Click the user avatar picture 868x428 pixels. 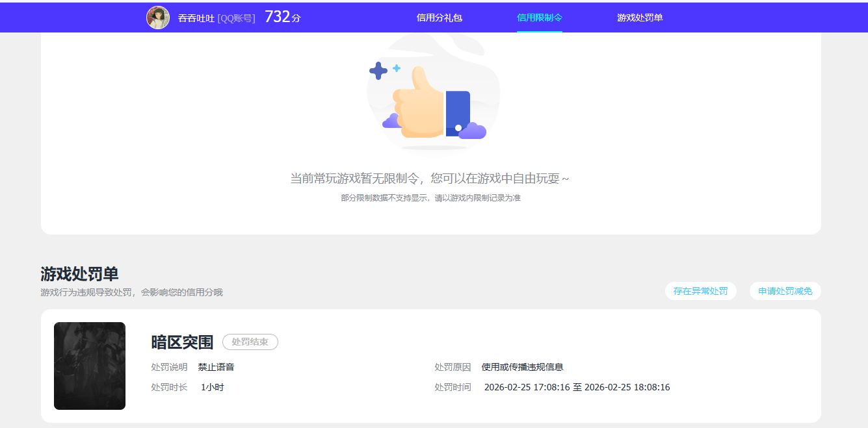[158, 18]
